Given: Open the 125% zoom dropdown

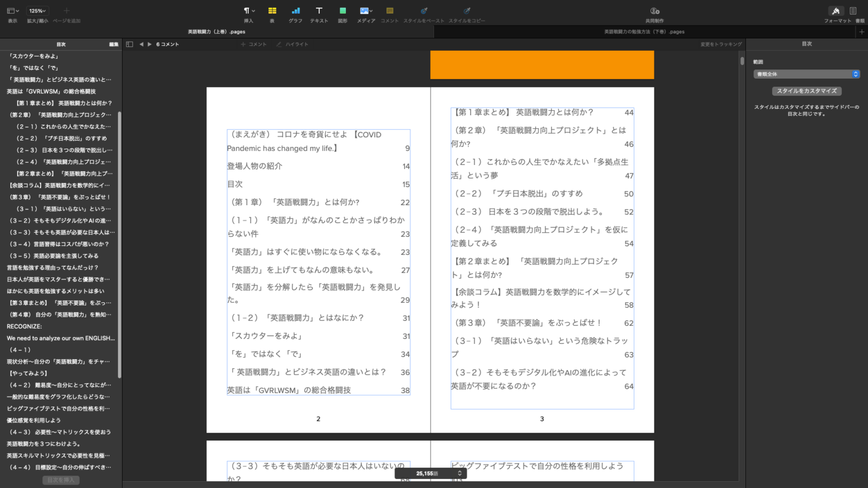Looking at the screenshot, I should (x=38, y=11).
